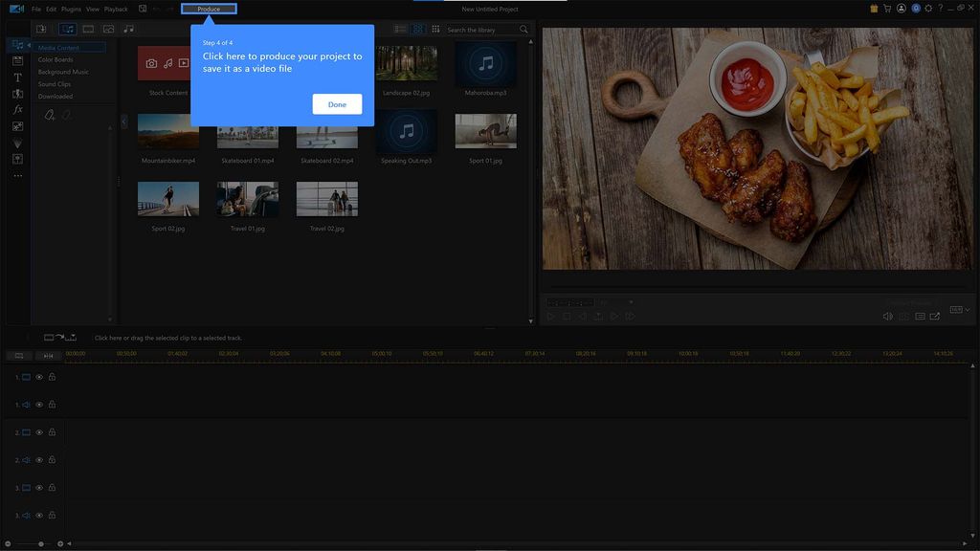The width and height of the screenshot is (980, 551).
Task: Lock video track 2
Action: tap(52, 432)
